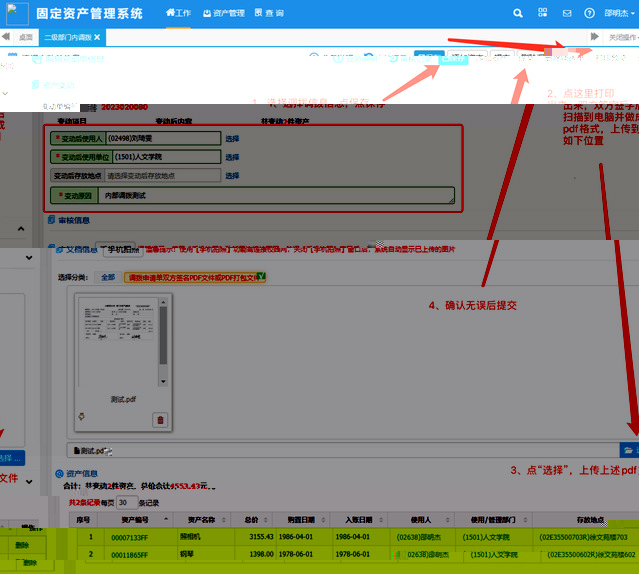Click the 测试.pdf filename label
Viewport: 639px width, 574px height.
[x=123, y=399]
